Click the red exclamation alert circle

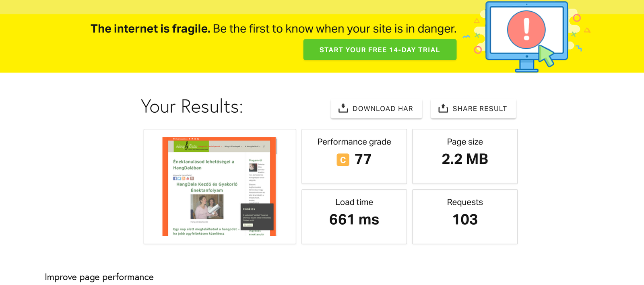pos(526,30)
